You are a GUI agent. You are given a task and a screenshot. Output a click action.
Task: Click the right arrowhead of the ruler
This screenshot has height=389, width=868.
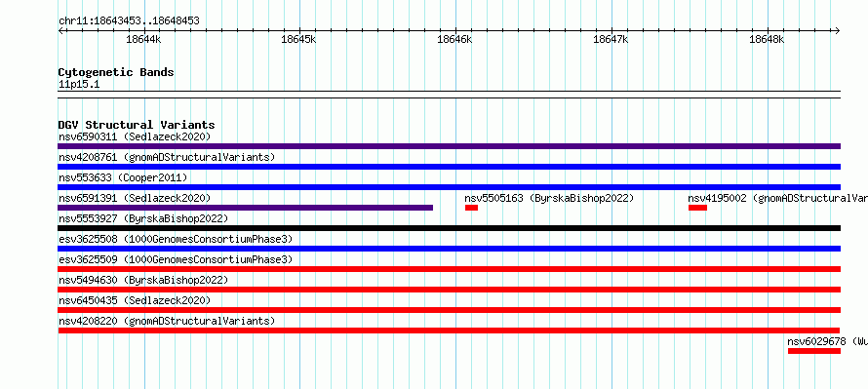(838, 30)
